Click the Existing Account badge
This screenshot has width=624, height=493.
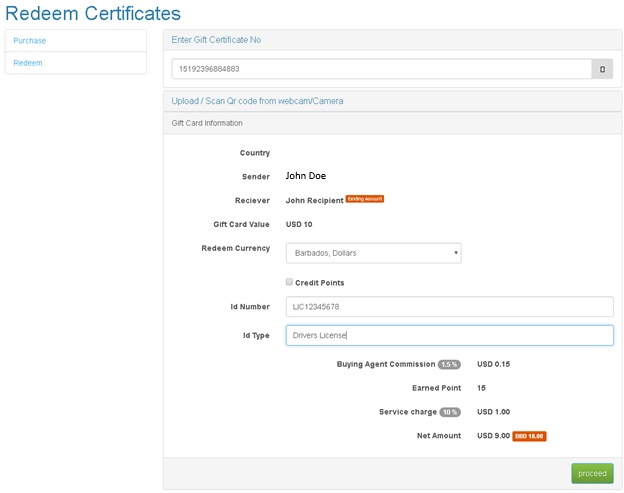pos(365,199)
